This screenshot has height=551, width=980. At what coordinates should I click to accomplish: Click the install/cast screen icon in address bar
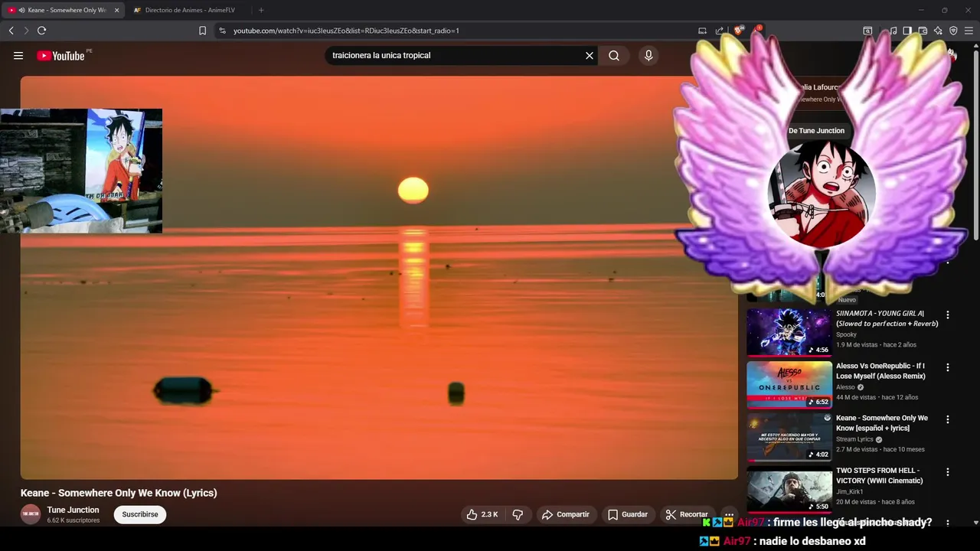pyautogui.click(x=702, y=31)
